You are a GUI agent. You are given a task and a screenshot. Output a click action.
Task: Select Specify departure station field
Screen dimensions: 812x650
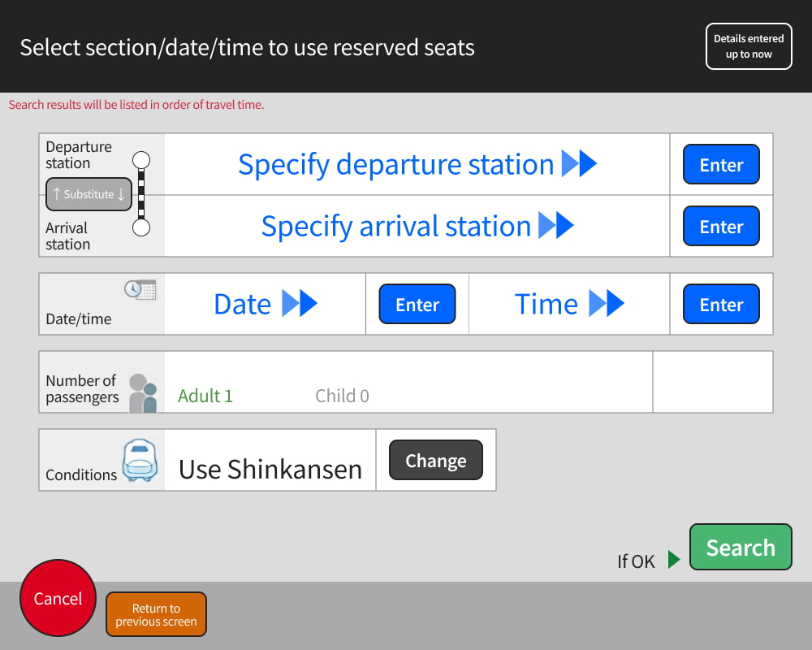pos(417,164)
